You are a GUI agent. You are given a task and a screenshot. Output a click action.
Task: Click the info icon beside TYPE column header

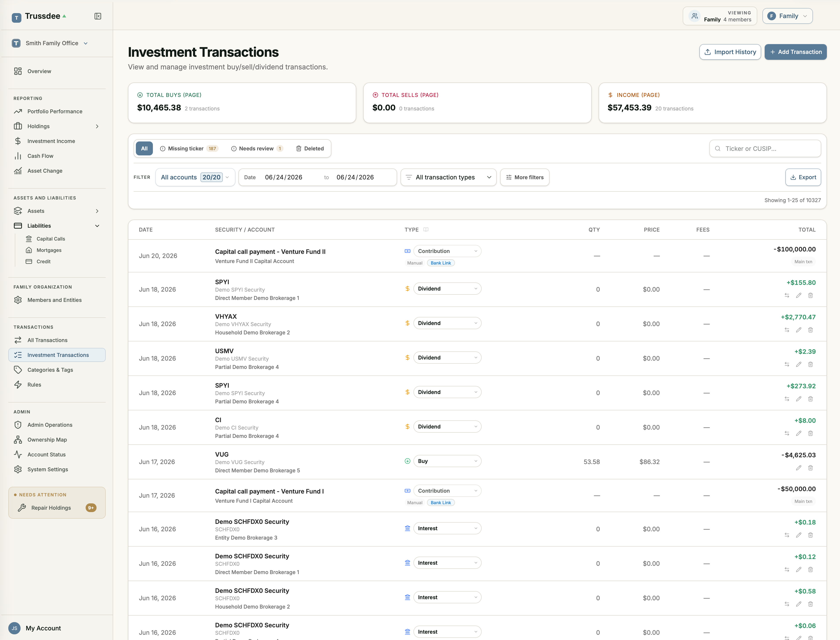click(x=426, y=229)
